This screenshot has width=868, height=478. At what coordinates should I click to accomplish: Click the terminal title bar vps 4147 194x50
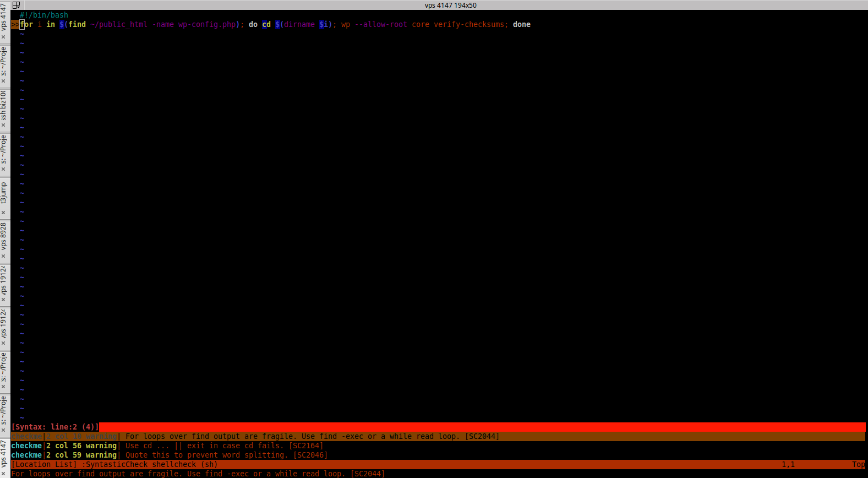coord(450,5)
